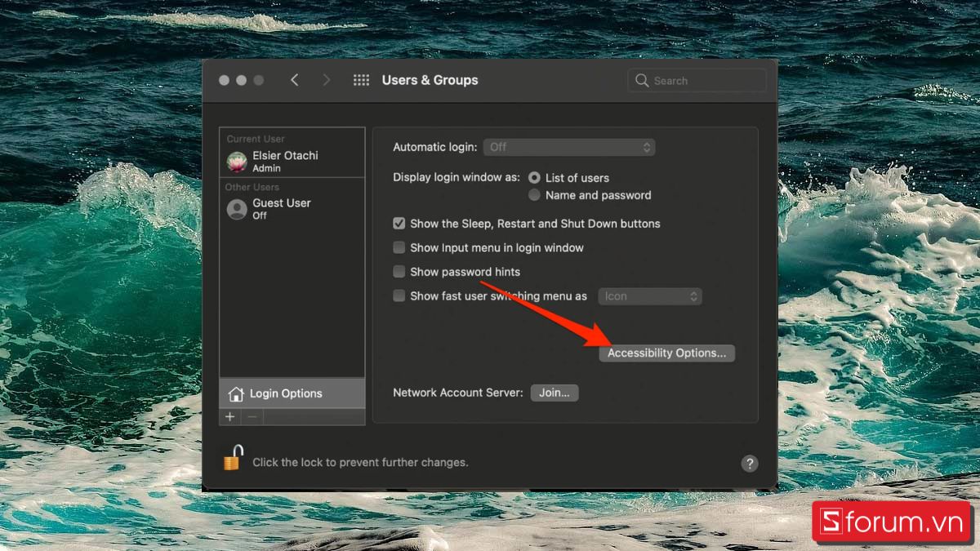Open the fast user switching Icon dropdown
Viewport: 980px width, 551px height.
[x=650, y=296]
